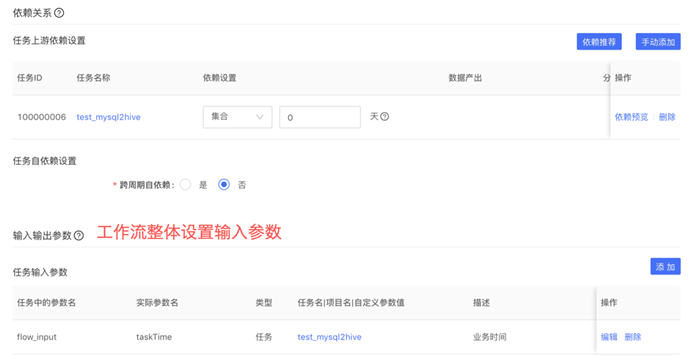The image size is (697, 361).
Task: Select 否 for 跨周期自依赖
Action: tap(224, 185)
